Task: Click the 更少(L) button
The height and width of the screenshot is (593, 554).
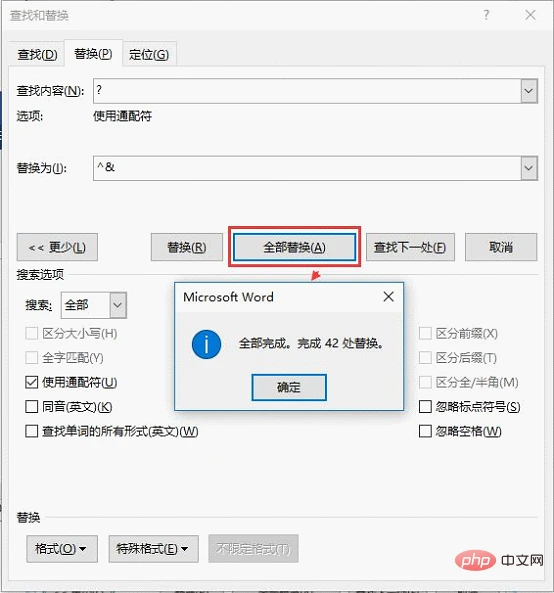Action: point(57,247)
